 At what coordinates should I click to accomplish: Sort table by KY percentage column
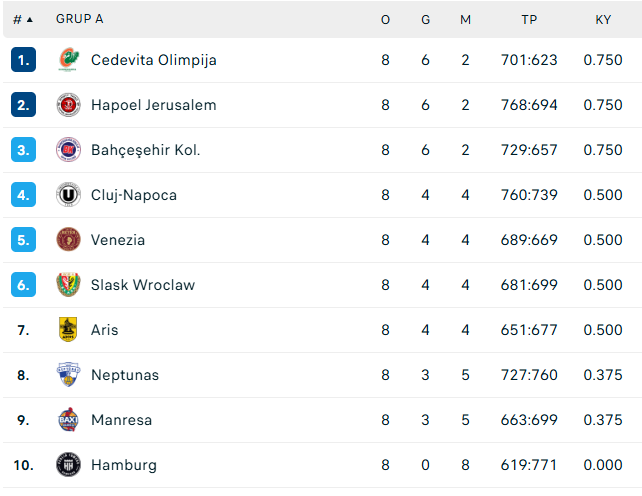coord(603,19)
